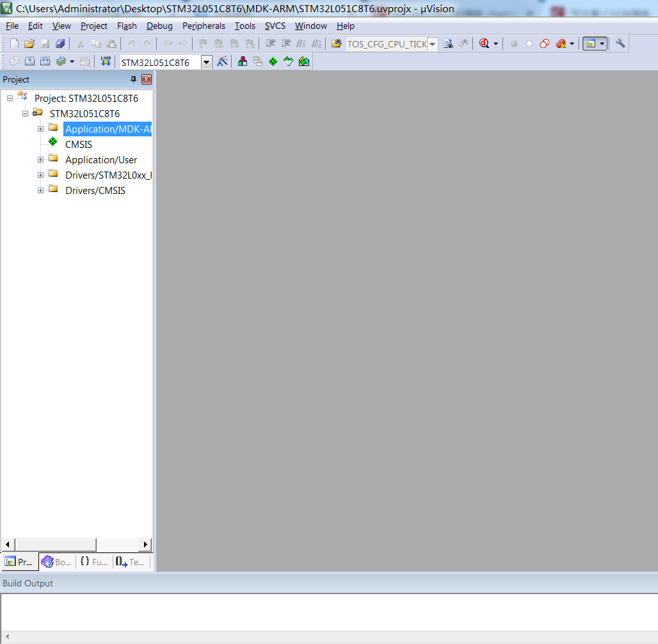The width and height of the screenshot is (658, 644).
Task: Open the Pack Installer icon
Action: click(x=304, y=61)
